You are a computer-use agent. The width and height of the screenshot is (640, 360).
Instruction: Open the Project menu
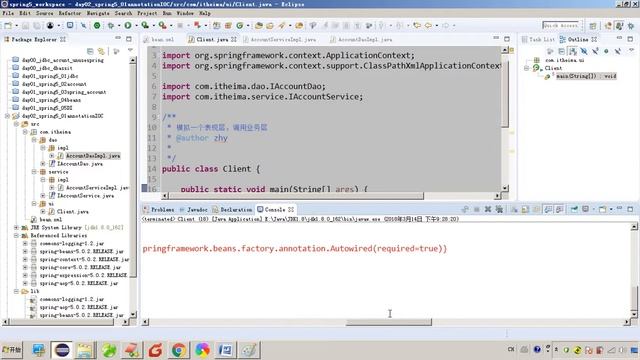coord(147,13)
